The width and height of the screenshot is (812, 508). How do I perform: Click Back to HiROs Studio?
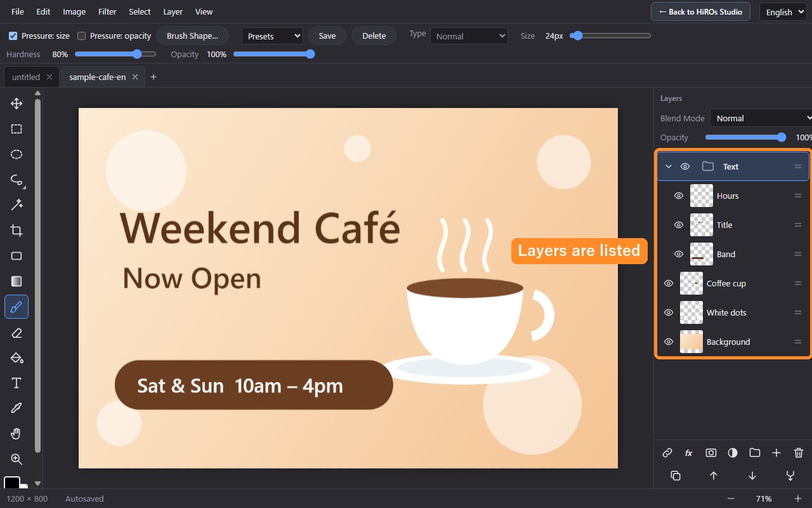[700, 12]
